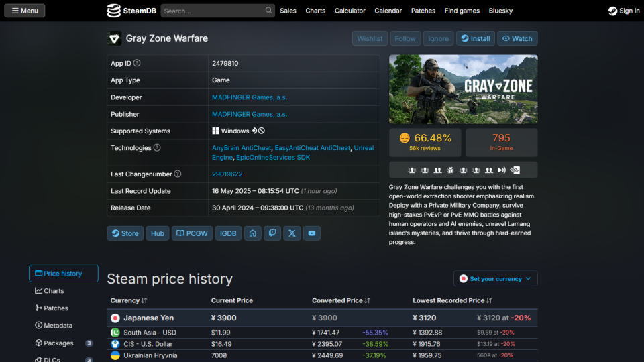Click the NVIDIA category icon
The width and height of the screenshot is (644, 362).
[515, 170]
